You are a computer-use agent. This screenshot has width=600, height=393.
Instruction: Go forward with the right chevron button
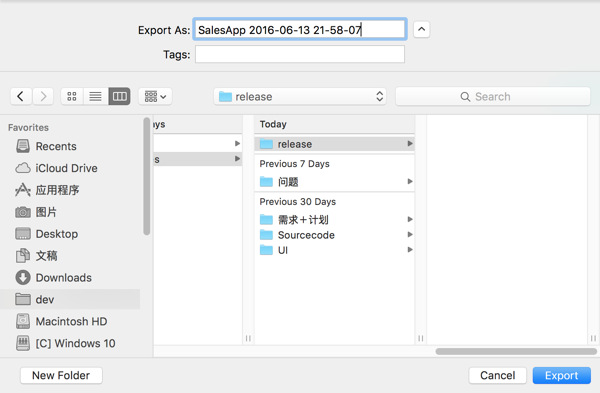click(x=43, y=96)
